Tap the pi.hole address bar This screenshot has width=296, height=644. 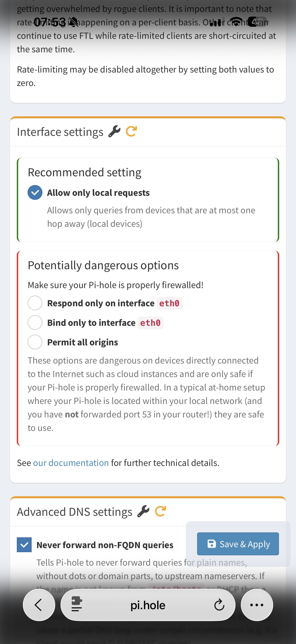148,605
